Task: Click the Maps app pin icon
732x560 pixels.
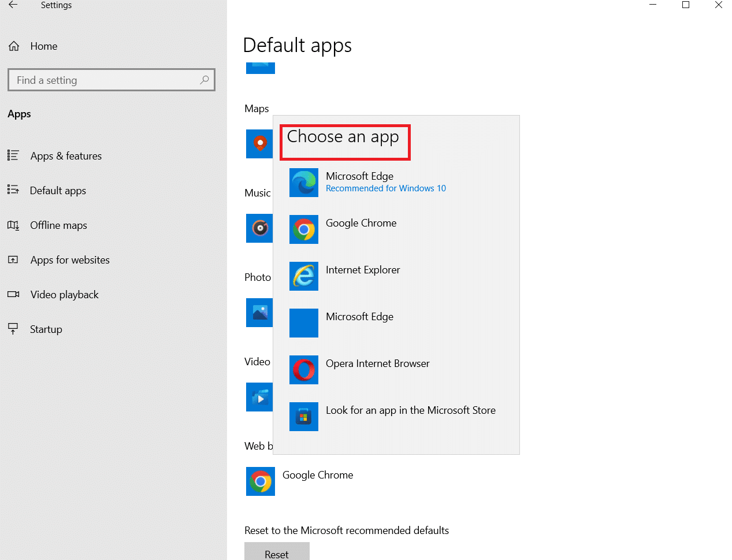Action: pyautogui.click(x=260, y=144)
